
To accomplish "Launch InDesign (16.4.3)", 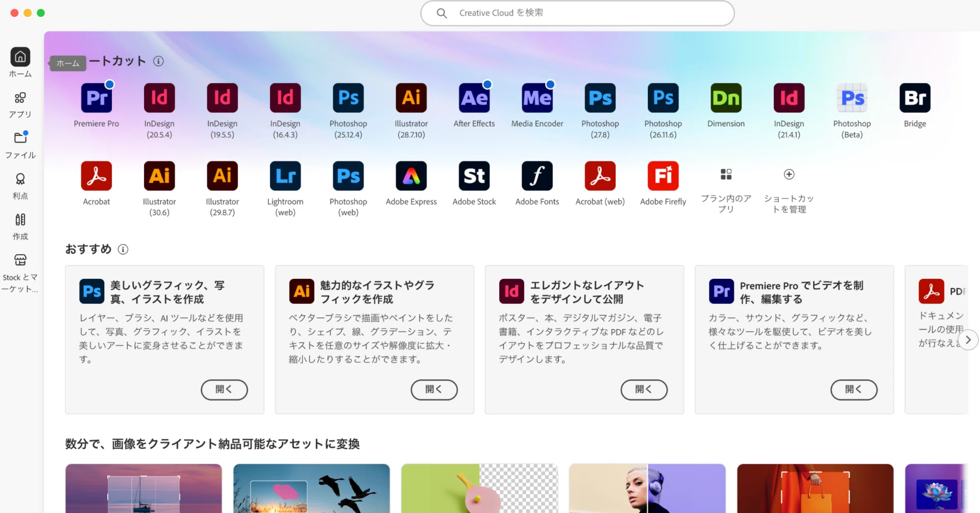I will [285, 97].
